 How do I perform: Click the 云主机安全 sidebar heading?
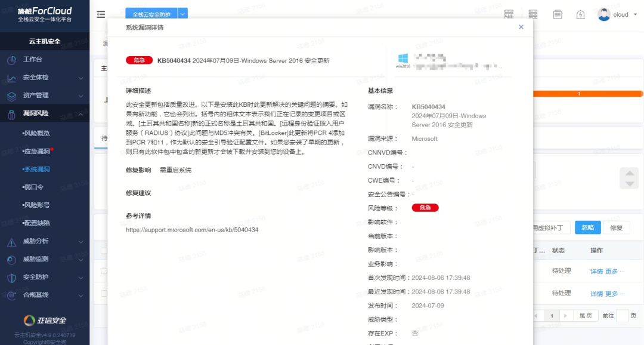45,41
